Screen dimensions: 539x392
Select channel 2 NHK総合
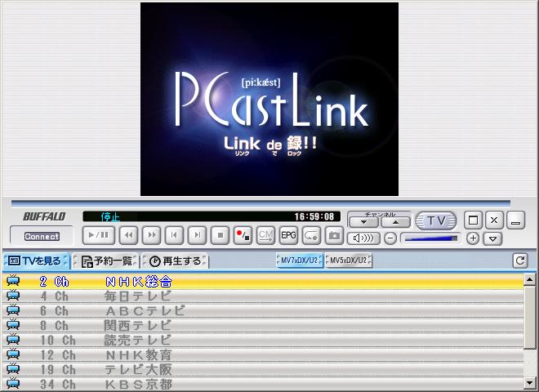pyautogui.click(x=263, y=282)
